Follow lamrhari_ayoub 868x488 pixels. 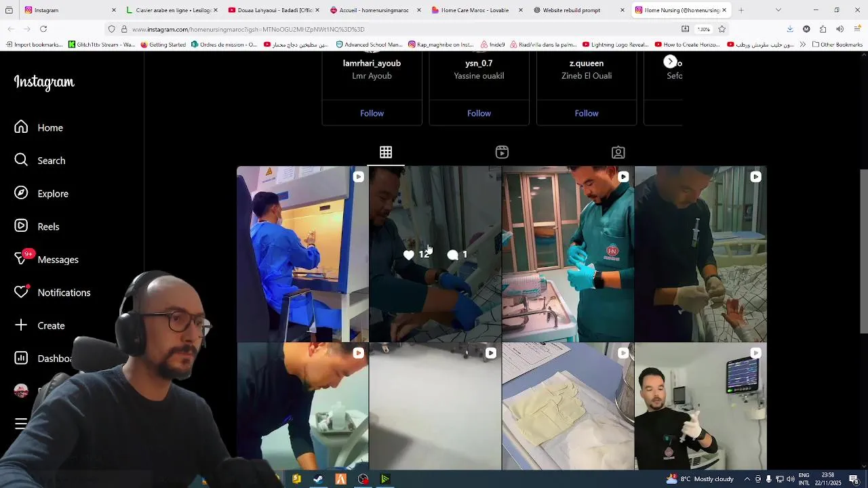tap(372, 113)
